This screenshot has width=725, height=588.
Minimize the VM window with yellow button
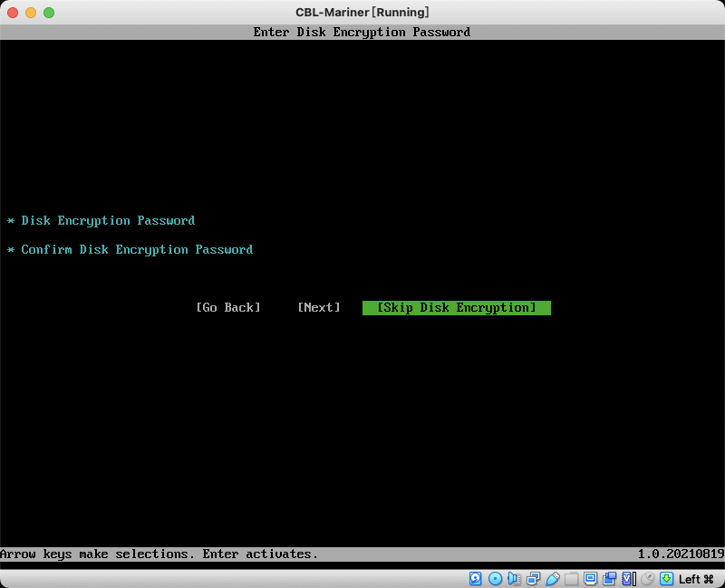click(31, 13)
